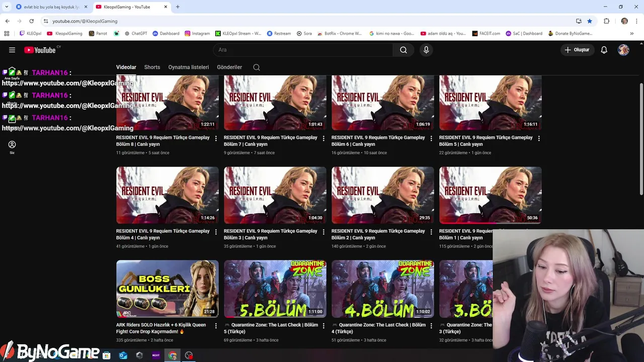Switch to the 'evlat biz bu yola' browser tab

pyautogui.click(x=52, y=7)
